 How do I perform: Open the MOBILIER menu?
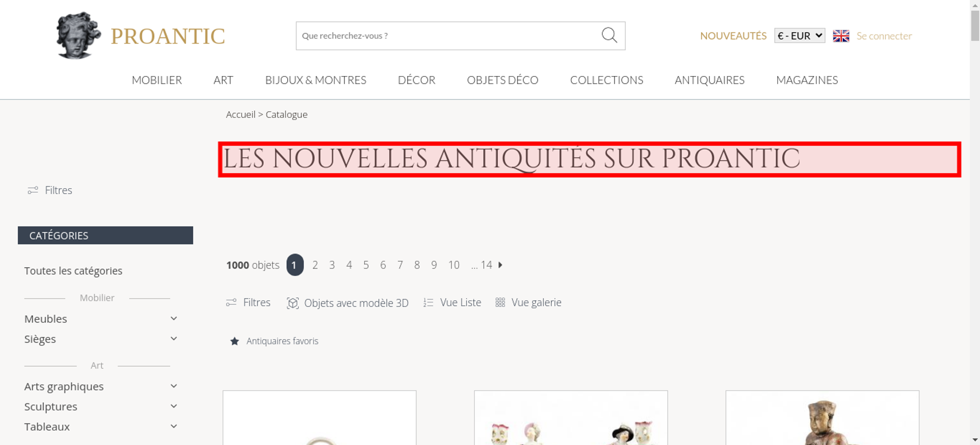pyautogui.click(x=157, y=80)
